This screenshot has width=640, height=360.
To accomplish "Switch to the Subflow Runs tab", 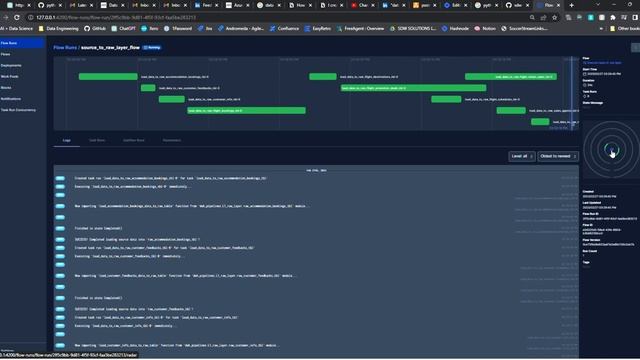I will tap(133, 140).
